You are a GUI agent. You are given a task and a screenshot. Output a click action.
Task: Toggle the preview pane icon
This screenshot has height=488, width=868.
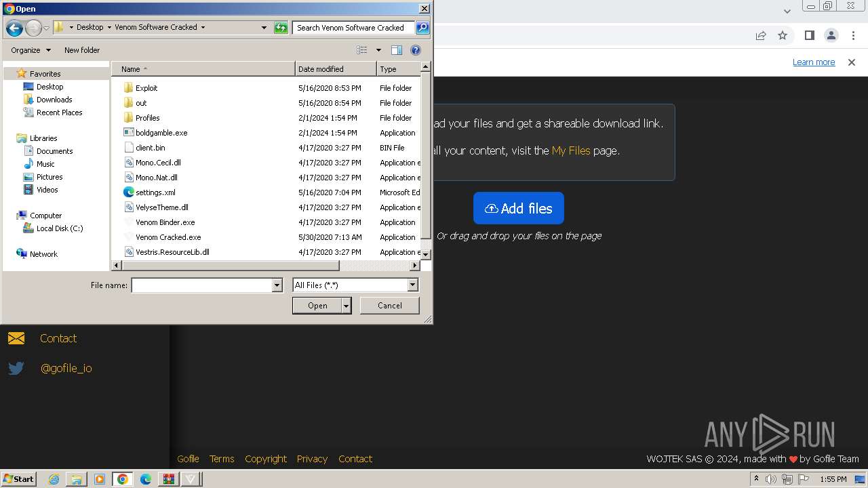397,50
